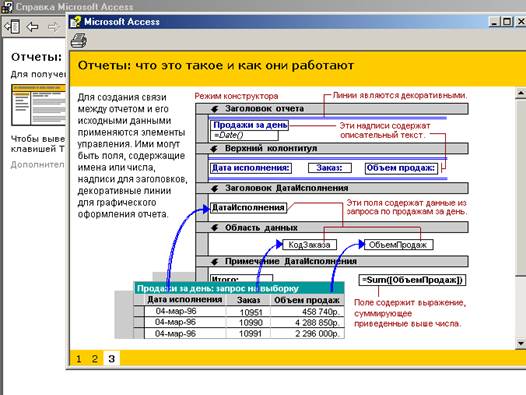Viewport: 526px width, 395px height.
Task: Click the Дата исполнения column header in query
Action: pos(185,300)
